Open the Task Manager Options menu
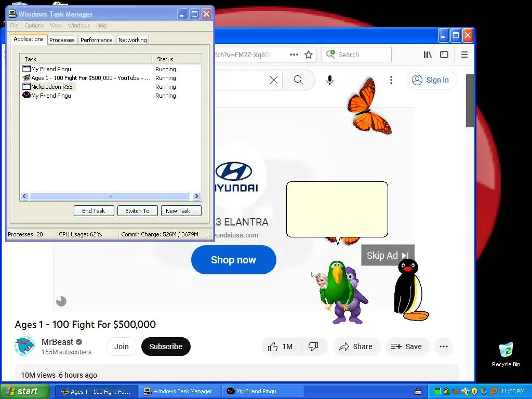The height and width of the screenshot is (399, 532). pyautogui.click(x=34, y=25)
